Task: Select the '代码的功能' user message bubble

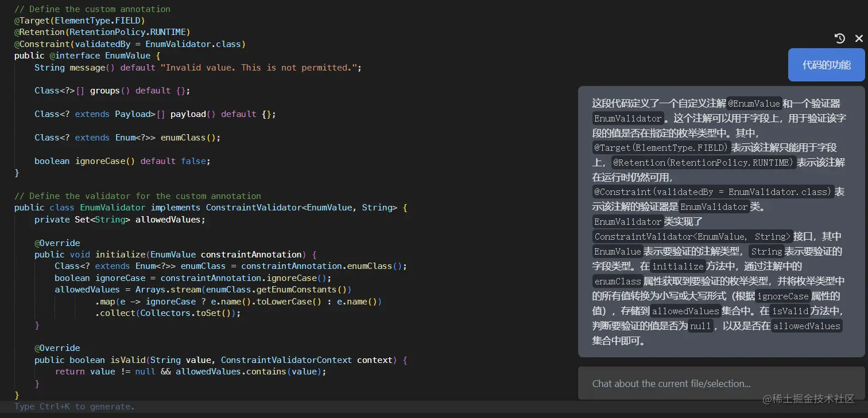Action: point(827,65)
